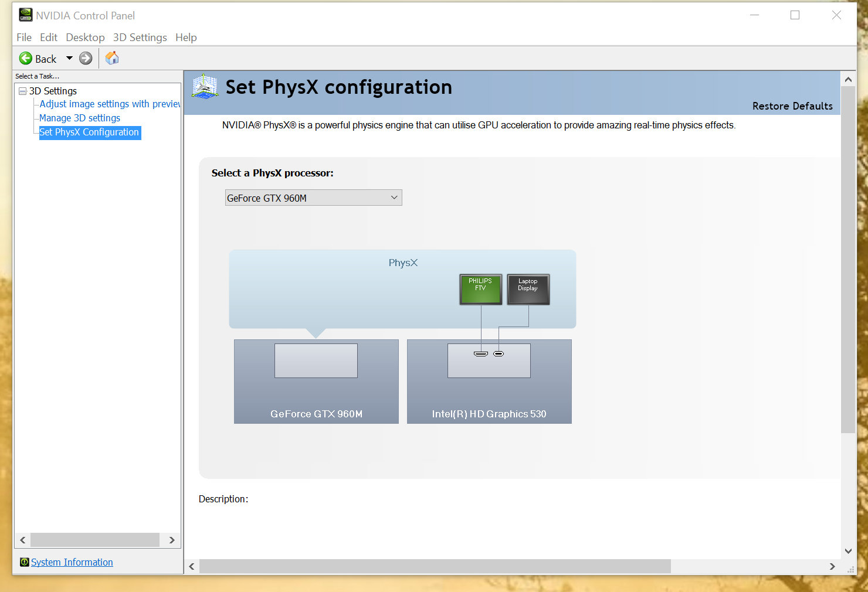868x592 pixels.
Task: Open Manage 3D settings
Action: pyautogui.click(x=80, y=118)
